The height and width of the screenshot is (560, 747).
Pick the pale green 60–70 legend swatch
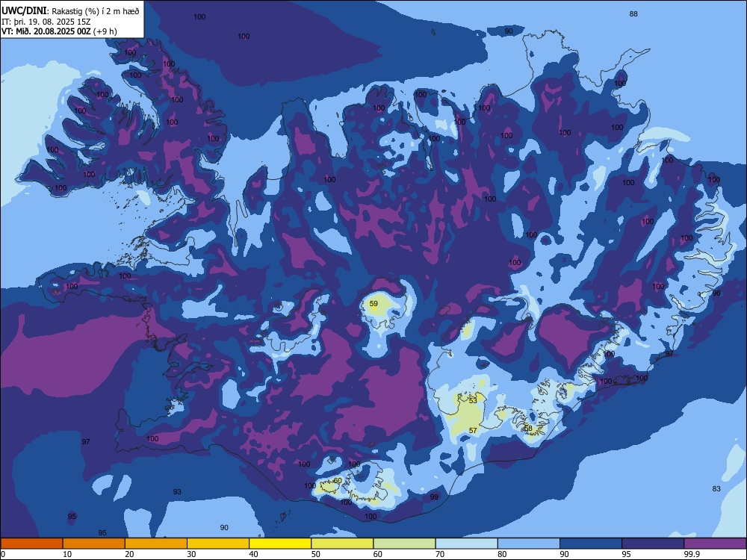pyautogui.click(x=404, y=544)
